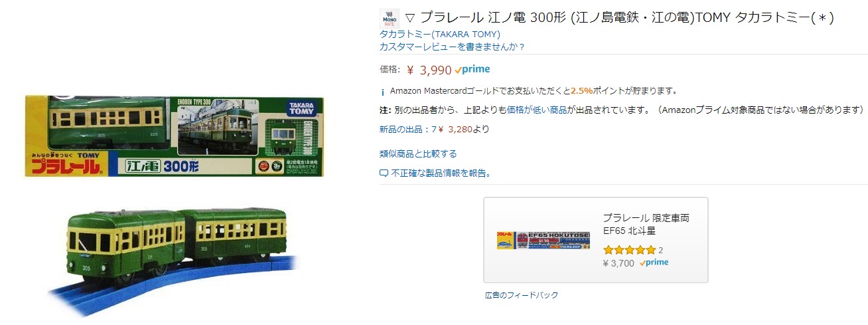The height and width of the screenshot is (325, 868).
Task: Click the Prime badge next to ¥3,990
Action: coord(472,70)
